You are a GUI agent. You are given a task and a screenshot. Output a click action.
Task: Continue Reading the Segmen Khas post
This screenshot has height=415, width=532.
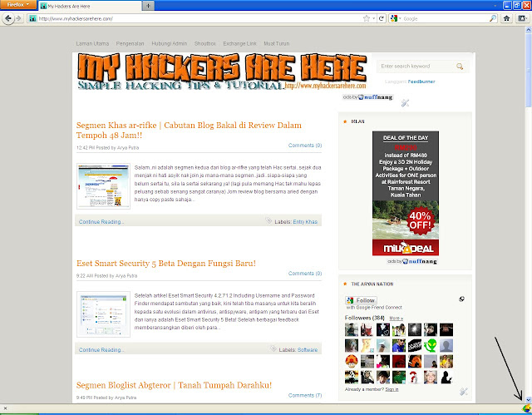(x=101, y=221)
